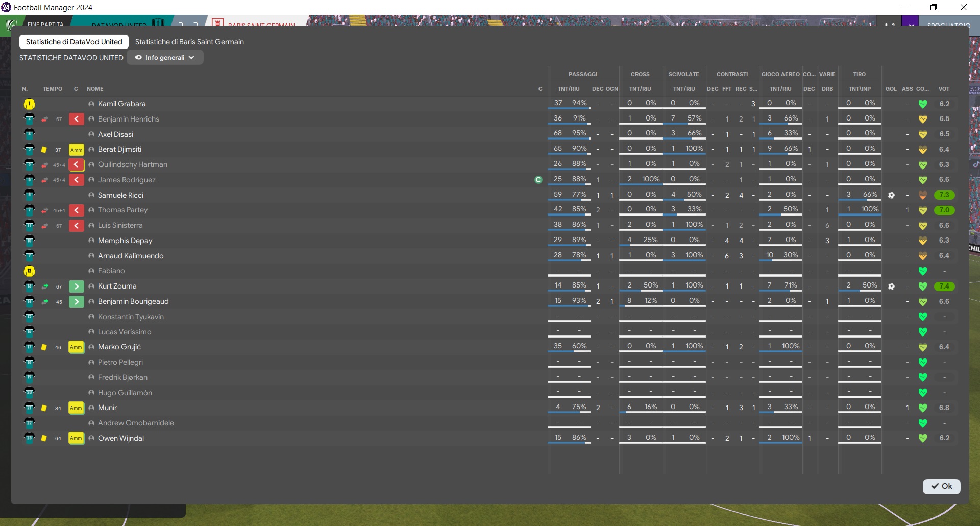Click the substituted-off arrow for Thomas Partey
Screen dimensions: 980x526
coord(76,210)
